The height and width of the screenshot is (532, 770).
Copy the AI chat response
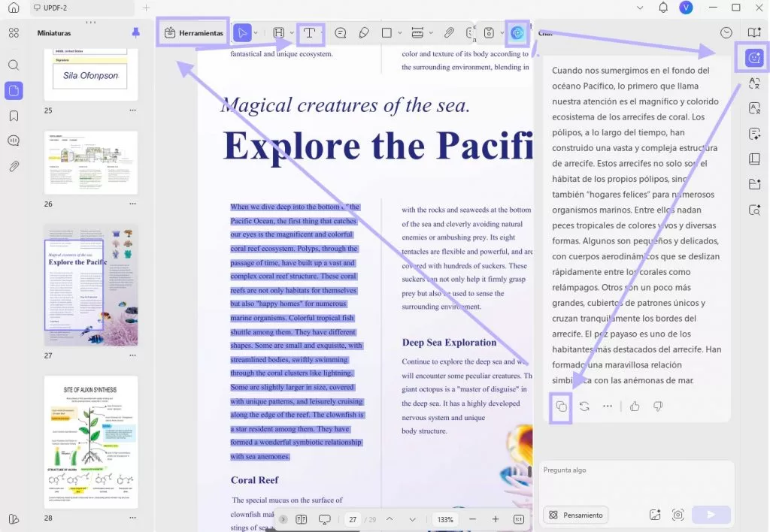pos(561,407)
